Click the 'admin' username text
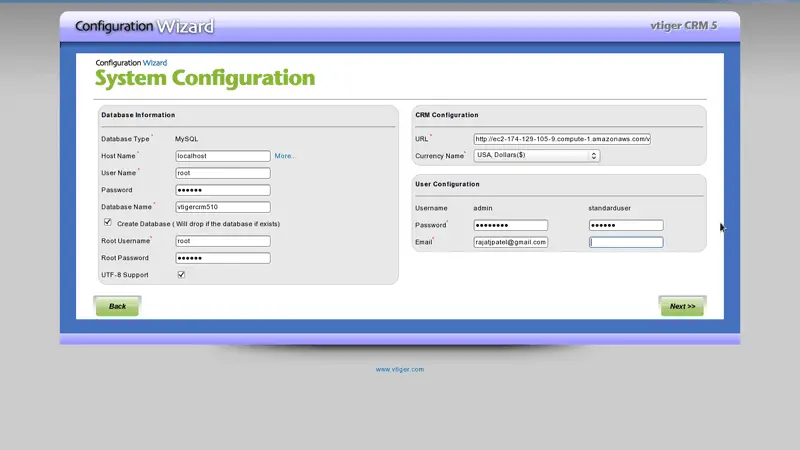The image size is (800, 450). pos(483,208)
